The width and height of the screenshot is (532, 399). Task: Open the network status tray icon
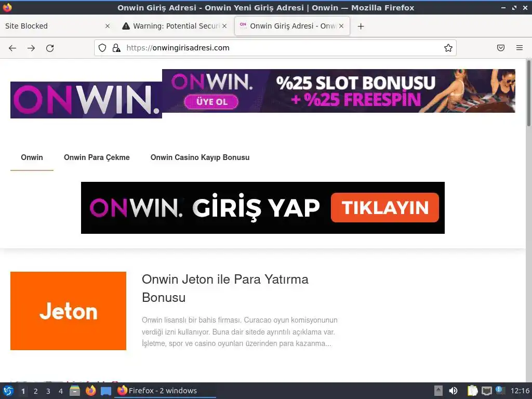pyautogui.click(x=486, y=391)
